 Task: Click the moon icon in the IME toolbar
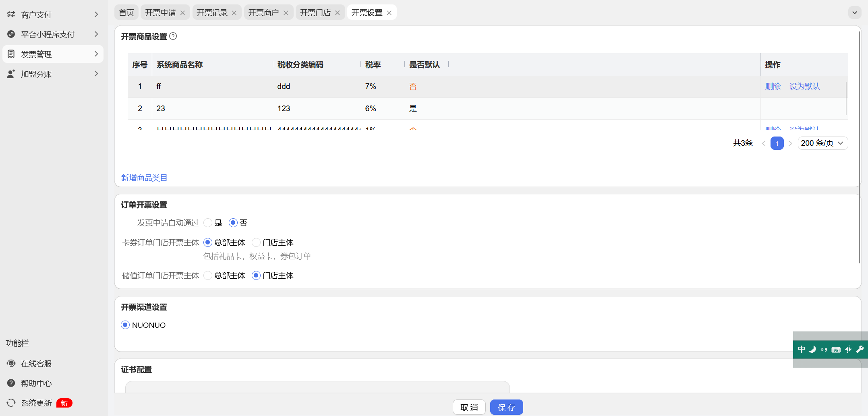pyautogui.click(x=813, y=349)
